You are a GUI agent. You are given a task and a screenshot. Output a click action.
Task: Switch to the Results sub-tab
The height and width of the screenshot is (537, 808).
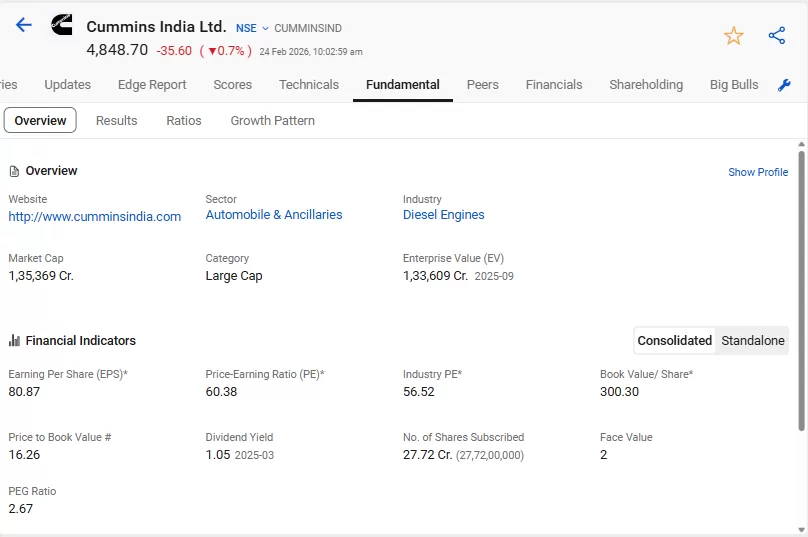(x=116, y=121)
